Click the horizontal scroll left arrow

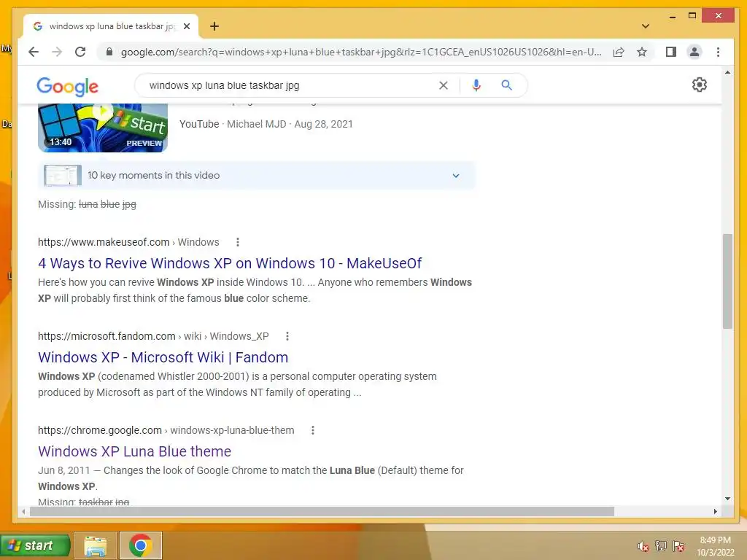(x=23, y=511)
